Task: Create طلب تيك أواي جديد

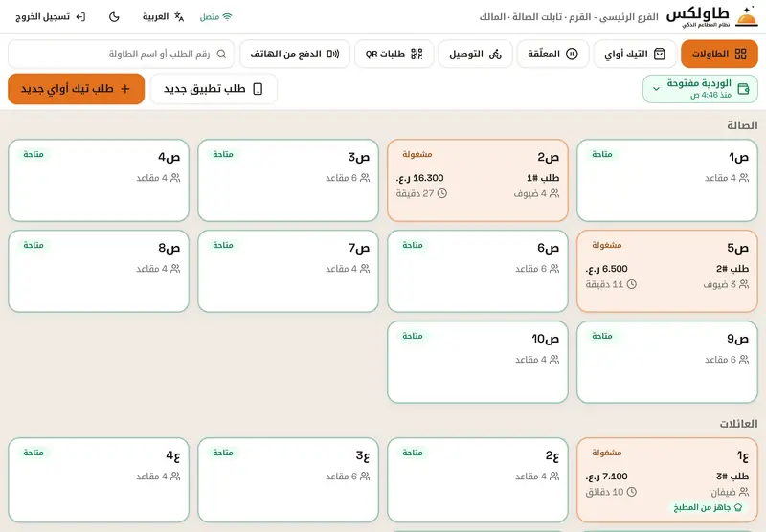Action: (77, 89)
